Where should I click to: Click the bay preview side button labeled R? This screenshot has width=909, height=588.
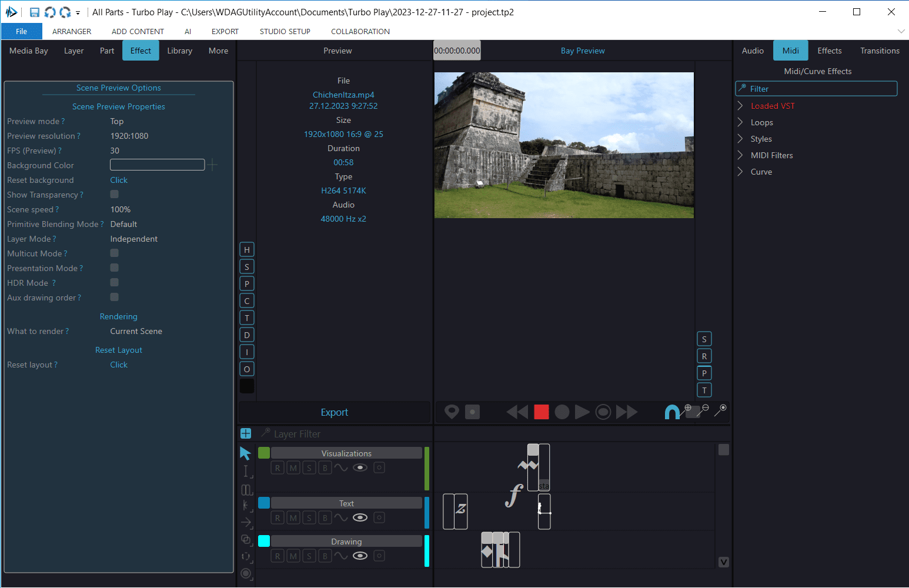(x=704, y=356)
